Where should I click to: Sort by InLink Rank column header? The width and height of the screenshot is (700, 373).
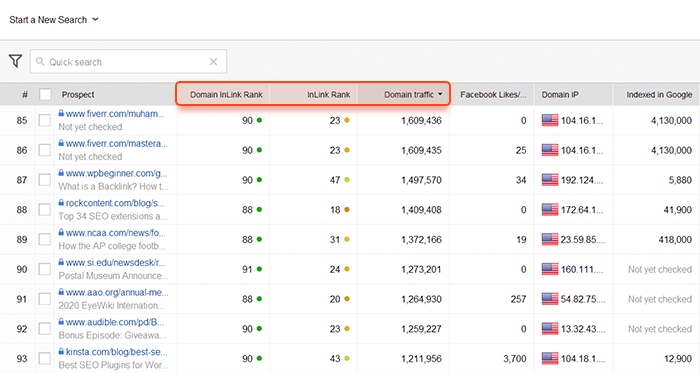tap(329, 95)
